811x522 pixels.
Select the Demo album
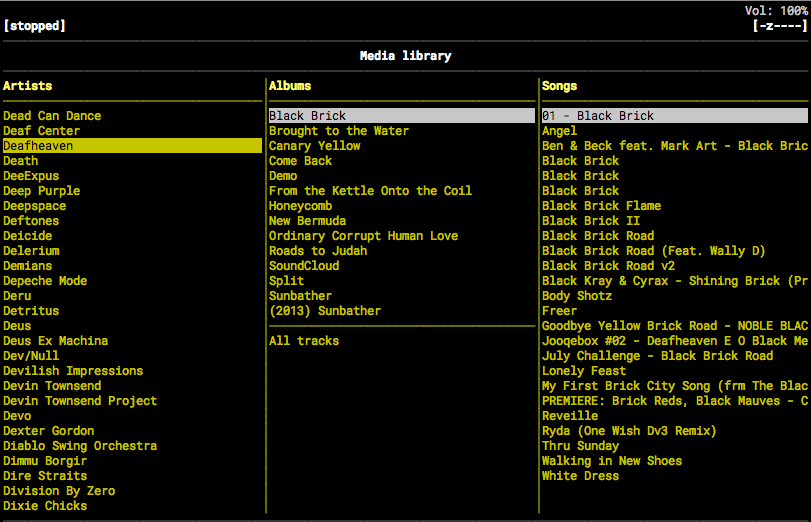[283, 176]
